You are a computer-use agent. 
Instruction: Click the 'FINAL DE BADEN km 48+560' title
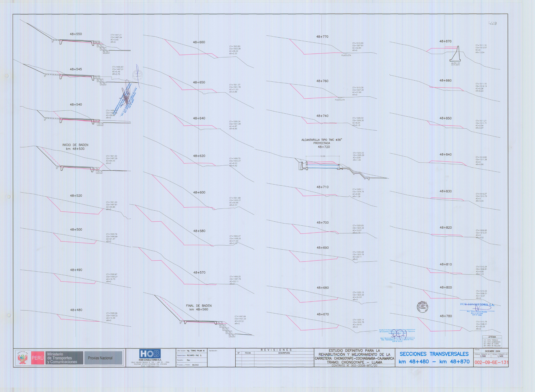pyautogui.click(x=199, y=308)
